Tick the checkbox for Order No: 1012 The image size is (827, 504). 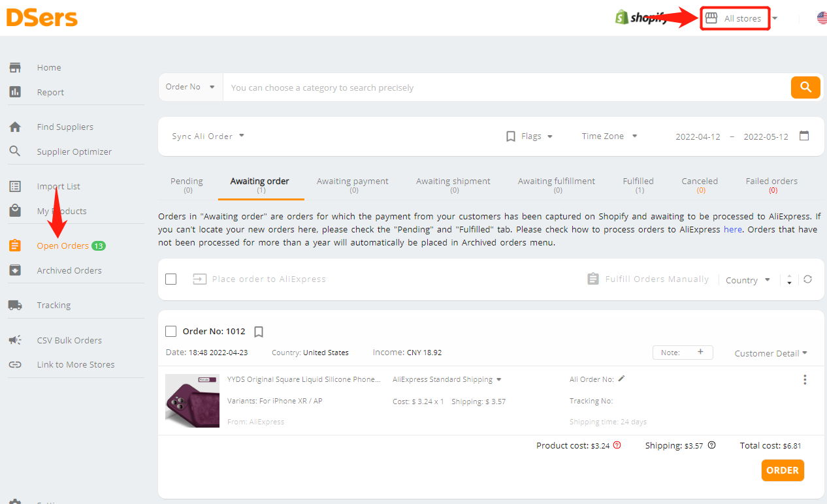(171, 332)
